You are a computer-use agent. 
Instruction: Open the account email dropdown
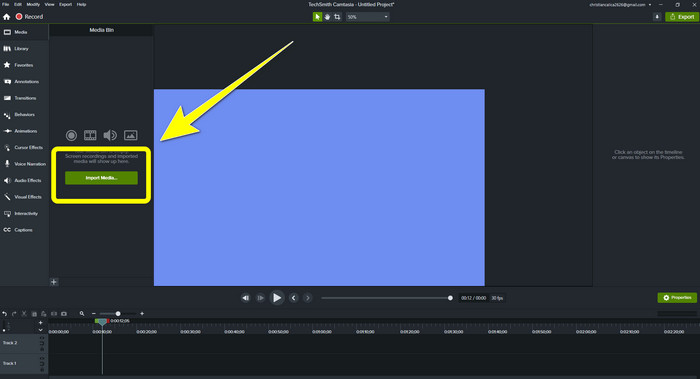[620, 4]
